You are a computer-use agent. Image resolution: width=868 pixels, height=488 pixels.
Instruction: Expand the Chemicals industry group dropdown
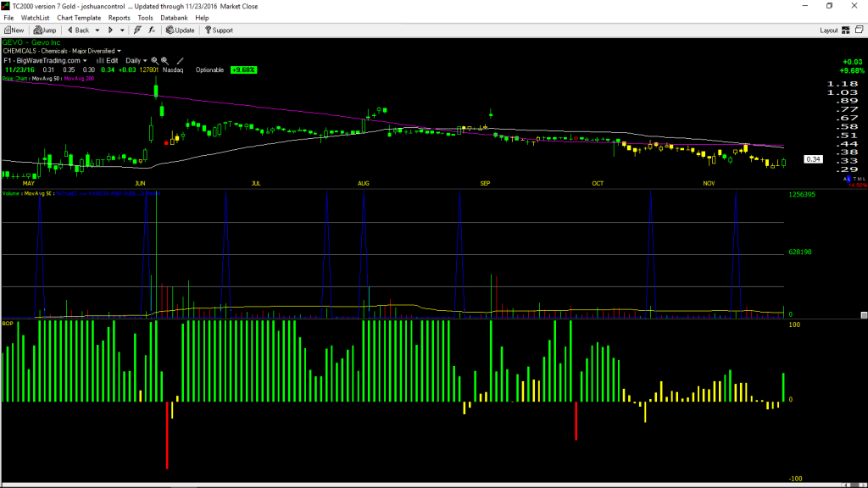(119, 52)
